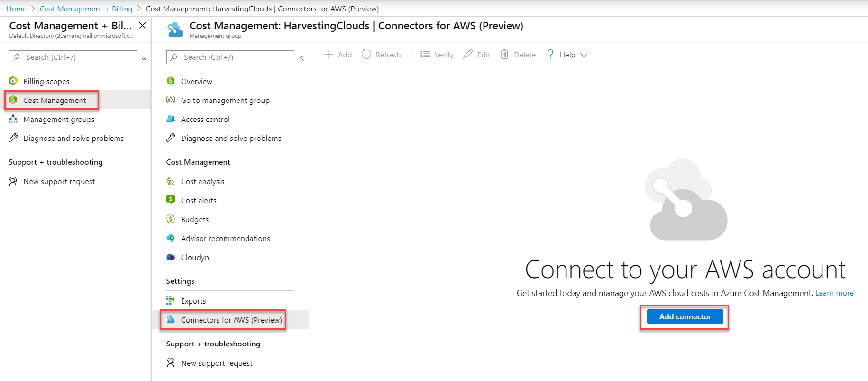Click the Verify toolbar label
Viewport: 868px width, 381px height.
pos(444,55)
